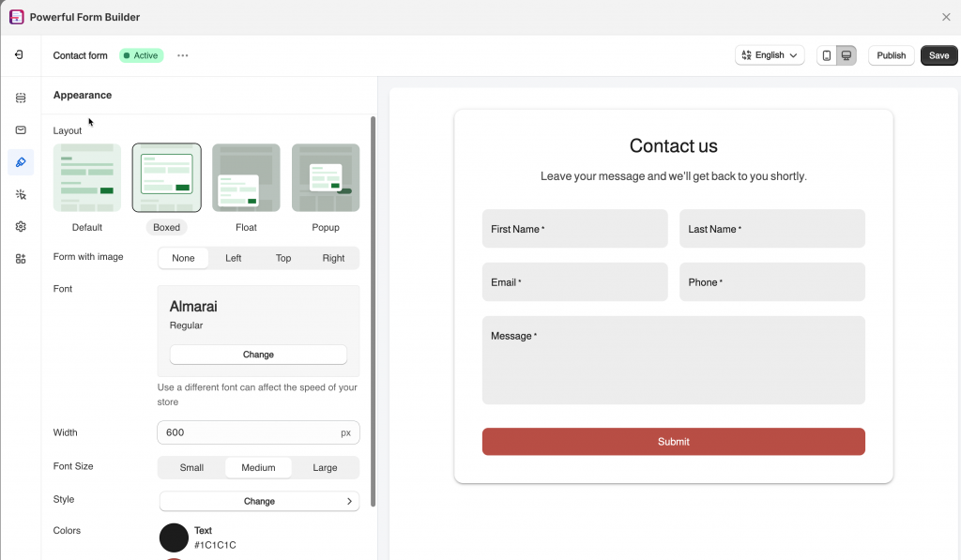This screenshot has height=560, width=961.
Task: Set Form with image to Left
Action: [234, 258]
